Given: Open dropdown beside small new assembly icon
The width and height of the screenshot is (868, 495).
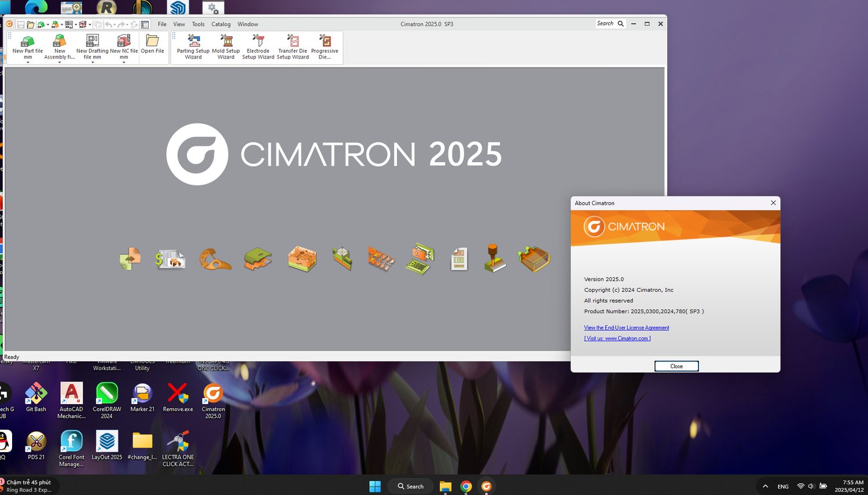Looking at the screenshot, I should coord(62,24).
